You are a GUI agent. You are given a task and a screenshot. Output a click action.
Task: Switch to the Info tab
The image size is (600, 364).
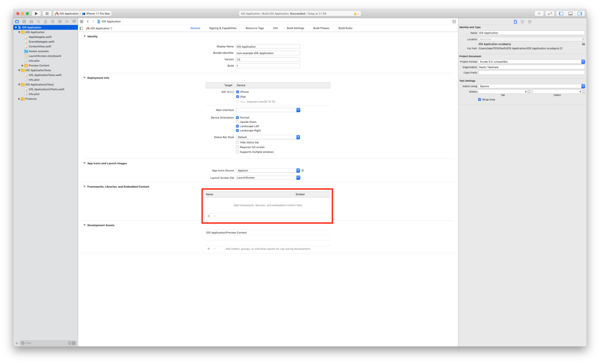click(x=275, y=28)
